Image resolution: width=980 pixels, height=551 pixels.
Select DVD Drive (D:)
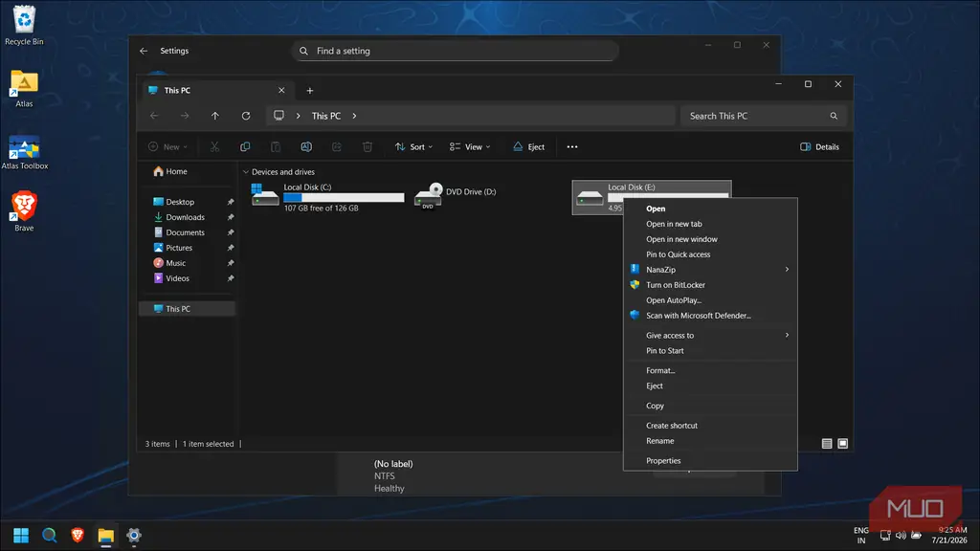tap(457, 196)
